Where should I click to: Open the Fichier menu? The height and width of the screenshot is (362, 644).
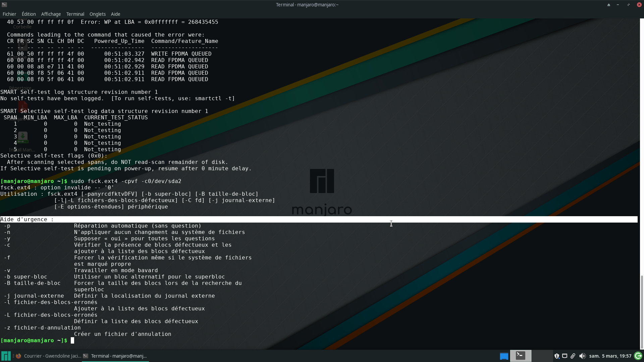click(9, 14)
